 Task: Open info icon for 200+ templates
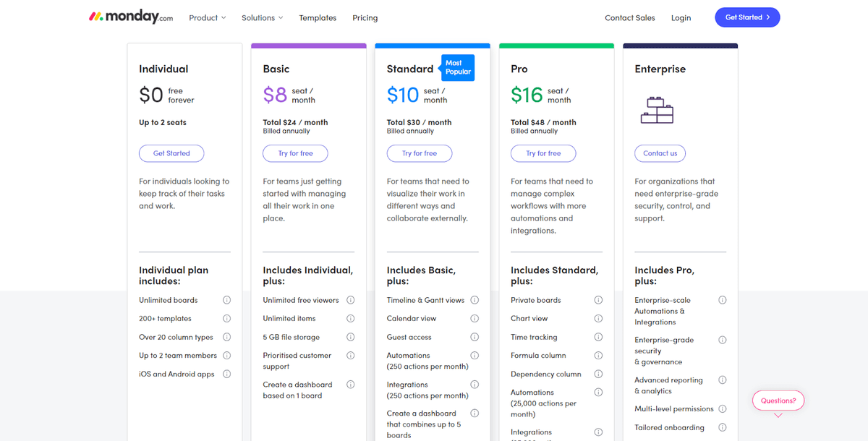pyautogui.click(x=226, y=319)
